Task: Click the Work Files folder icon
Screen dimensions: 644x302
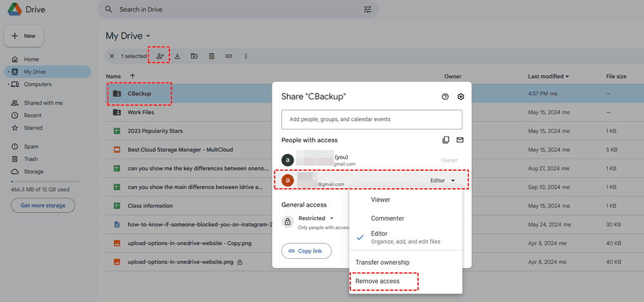Action: [x=117, y=112]
